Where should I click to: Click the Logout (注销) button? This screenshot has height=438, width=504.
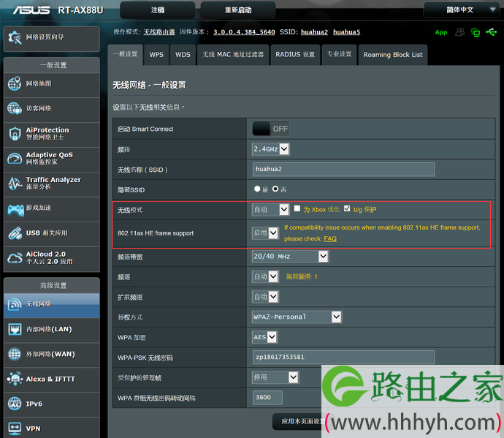coord(158,10)
